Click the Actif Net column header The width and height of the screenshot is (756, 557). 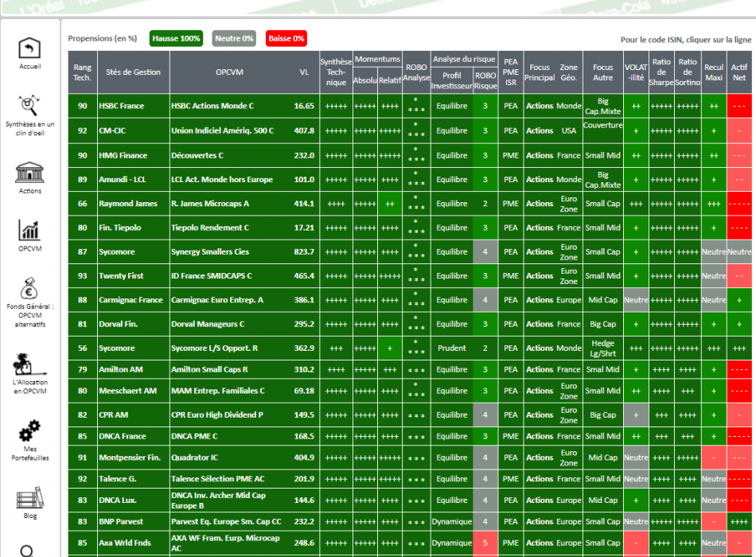point(739,72)
